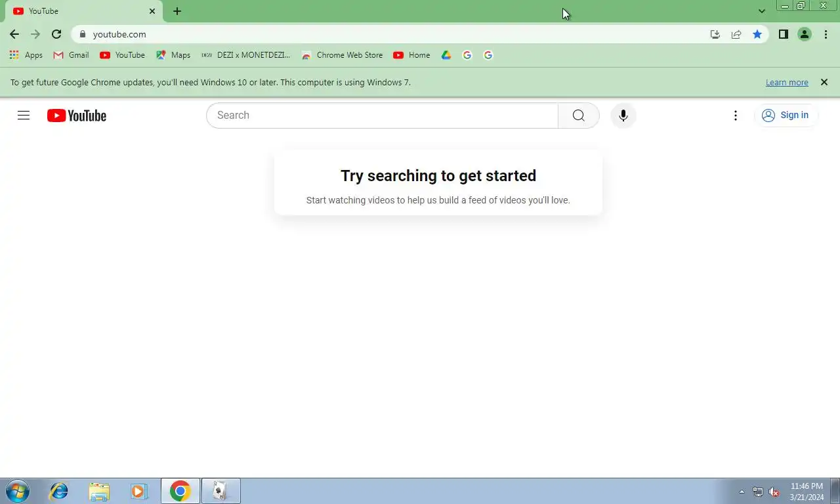This screenshot has height=504, width=840.
Task: Start voice search with the microphone icon
Action: click(623, 115)
